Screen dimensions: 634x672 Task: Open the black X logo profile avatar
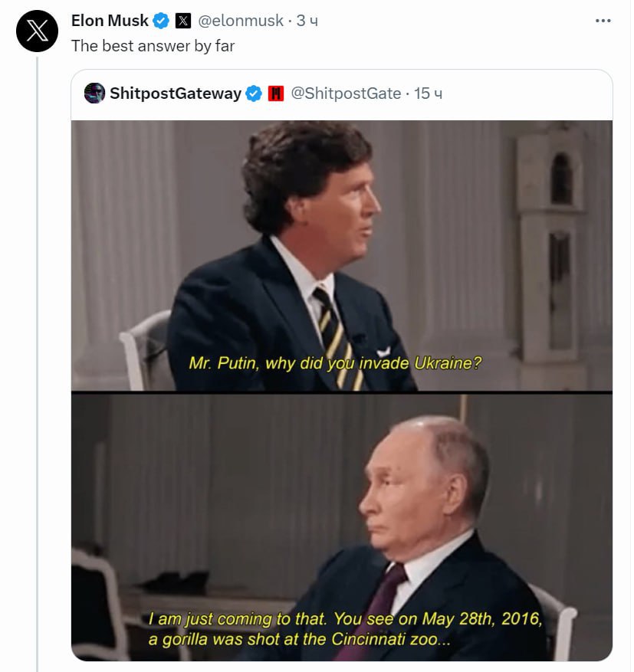tap(38, 31)
